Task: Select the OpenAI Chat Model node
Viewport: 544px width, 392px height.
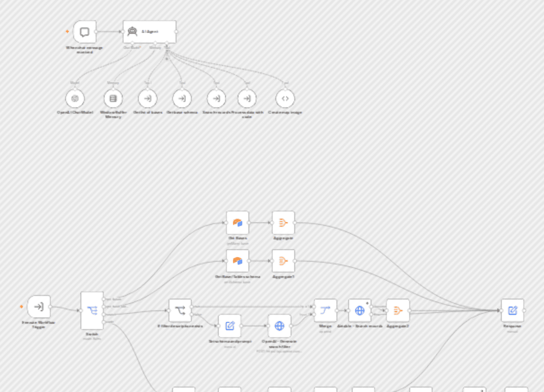Action: (x=75, y=98)
